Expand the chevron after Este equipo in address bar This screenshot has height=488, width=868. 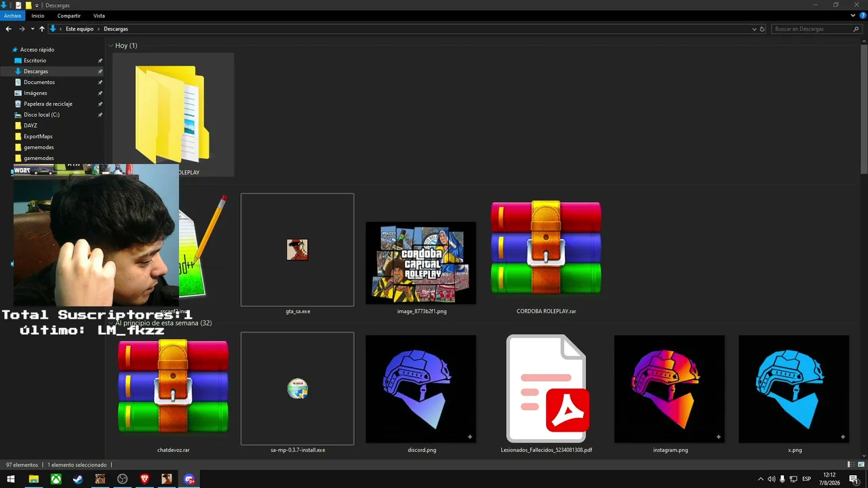click(x=98, y=29)
